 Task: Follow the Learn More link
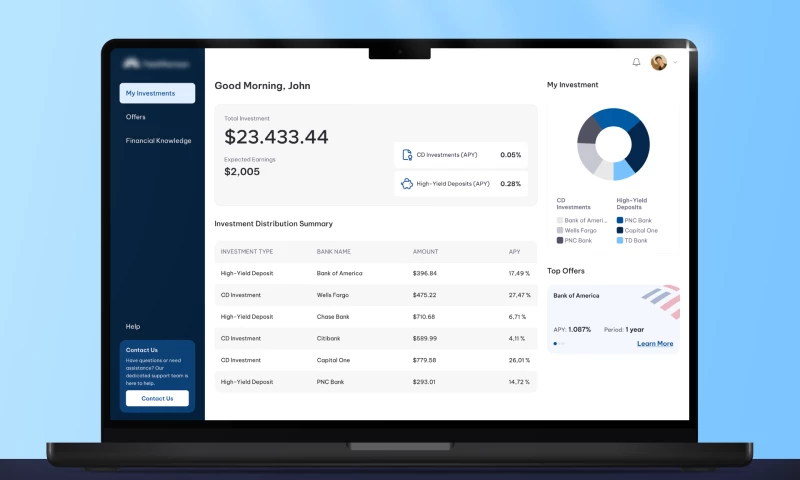coord(655,343)
